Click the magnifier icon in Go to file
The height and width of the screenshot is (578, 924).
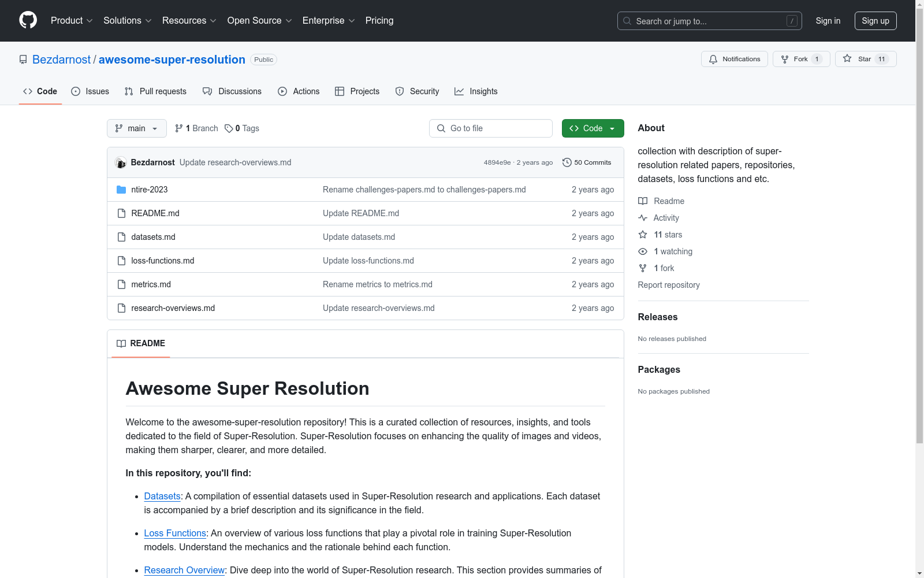(441, 128)
